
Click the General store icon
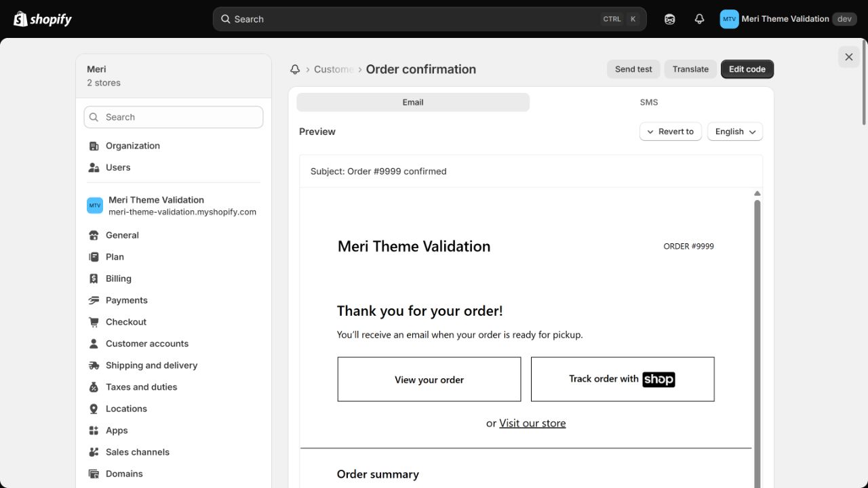[x=94, y=235]
